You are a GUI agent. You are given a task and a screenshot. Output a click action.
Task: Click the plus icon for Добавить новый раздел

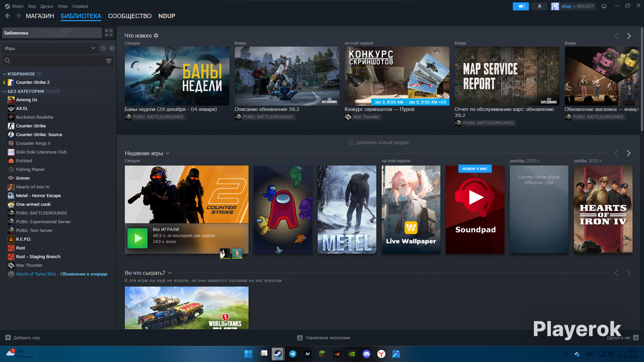point(351,142)
